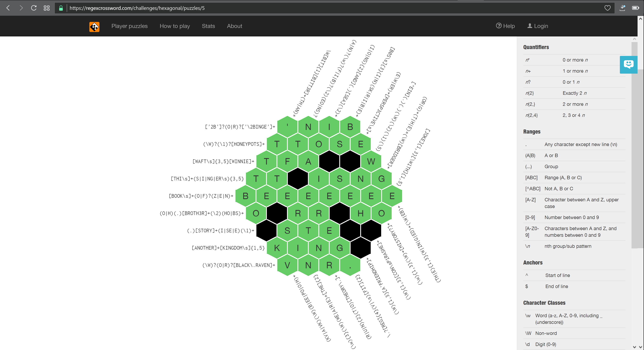This screenshot has width=644, height=350.
Task: Click the Ranges heading
Action: click(x=532, y=132)
